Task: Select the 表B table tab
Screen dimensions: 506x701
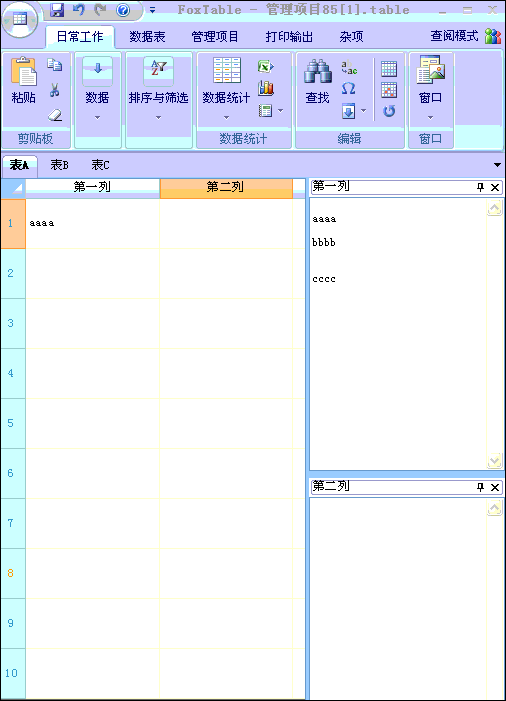Action: pyautogui.click(x=59, y=165)
